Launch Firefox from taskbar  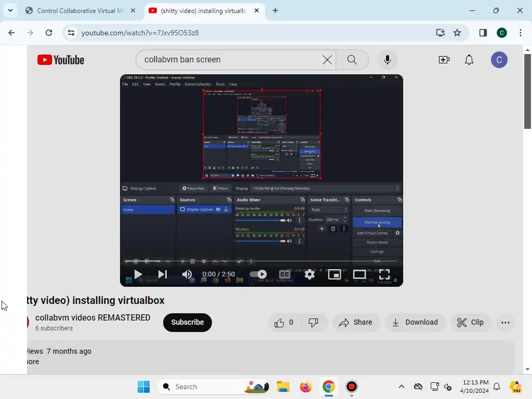(x=305, y=387)
